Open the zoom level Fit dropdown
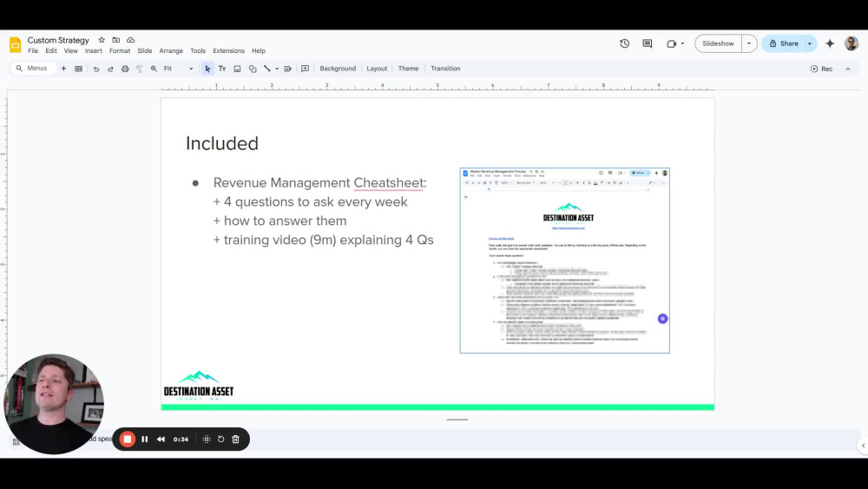Viewport: 868px width, 489px height. 178,69
